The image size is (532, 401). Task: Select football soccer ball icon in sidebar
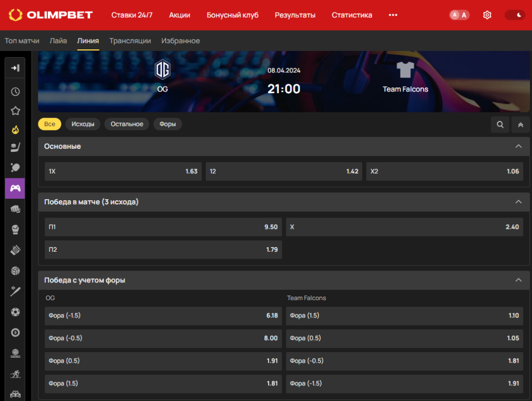click(15, 312)
